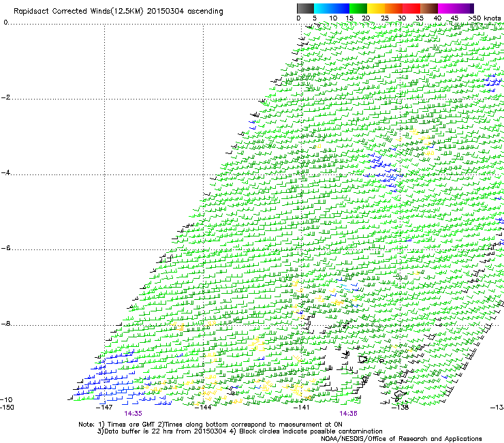504x443 pixels.
Task: Click the yellow 20-25 knots legend segment
Action: [x=376, y=8]
